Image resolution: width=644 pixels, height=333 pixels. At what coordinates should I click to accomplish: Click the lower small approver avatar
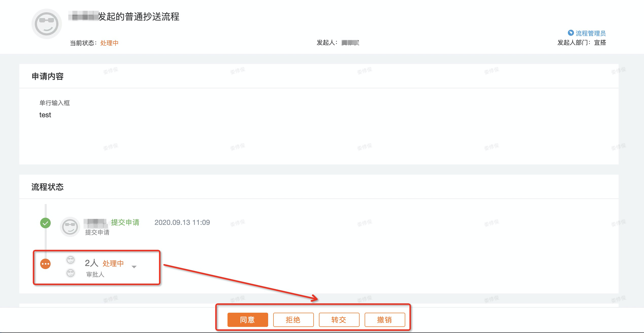click(71, 273)
